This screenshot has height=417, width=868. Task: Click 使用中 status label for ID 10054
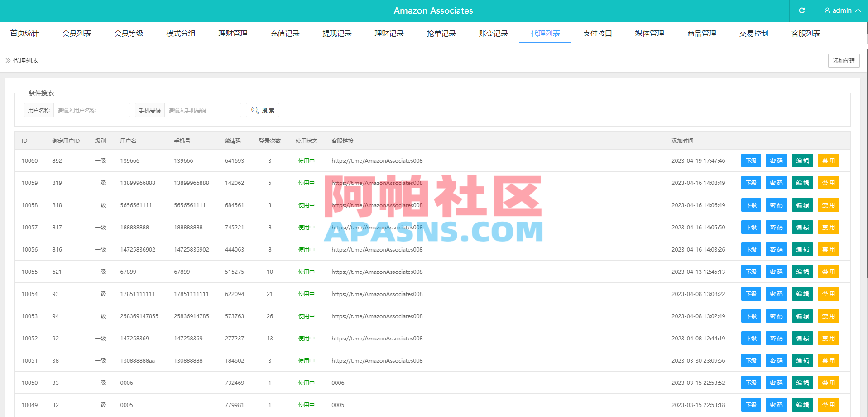coord(307,294)
